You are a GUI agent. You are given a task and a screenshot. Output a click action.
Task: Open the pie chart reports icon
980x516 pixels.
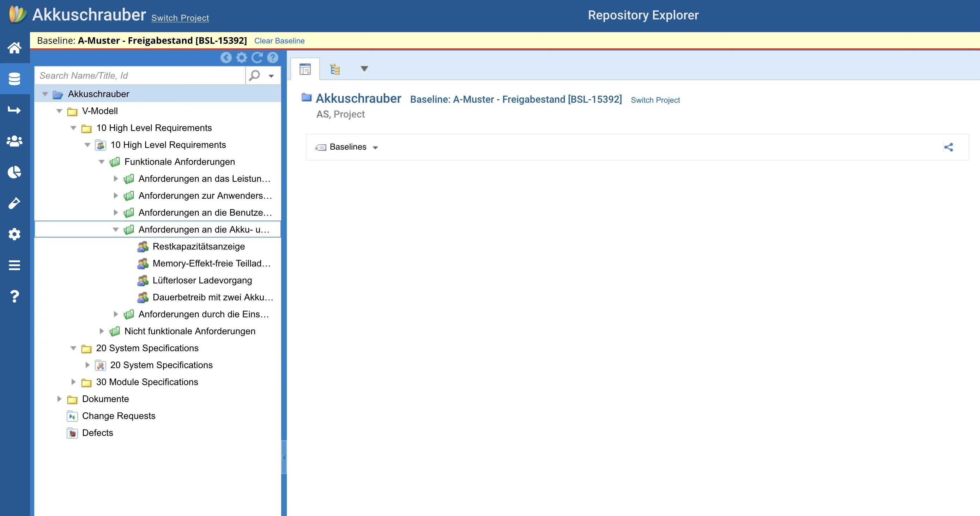point(14,172)
